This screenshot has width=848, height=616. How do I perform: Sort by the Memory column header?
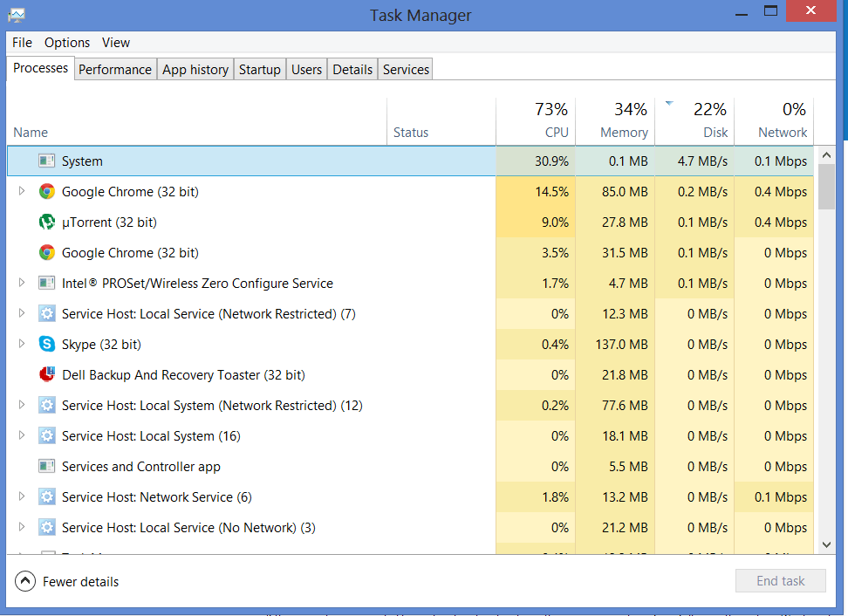click(615, 121)
